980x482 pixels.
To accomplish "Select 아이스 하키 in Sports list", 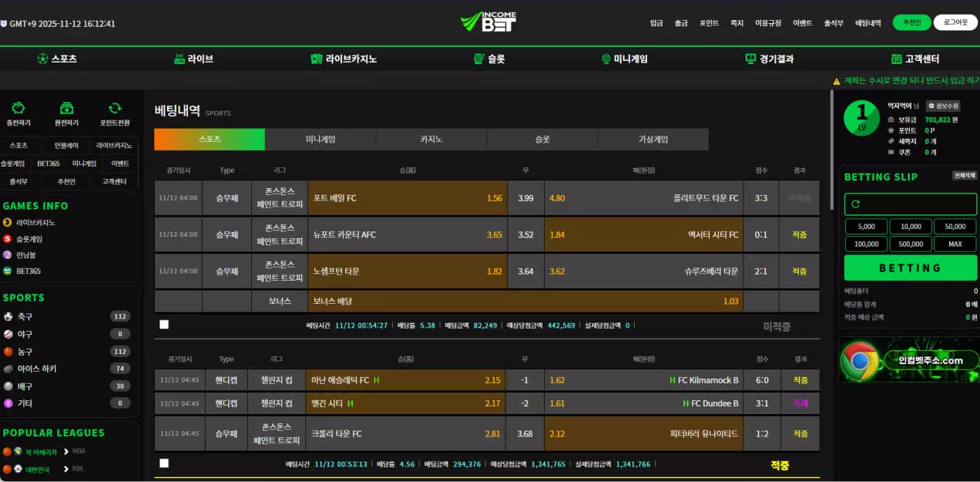I will coord(36,369).
